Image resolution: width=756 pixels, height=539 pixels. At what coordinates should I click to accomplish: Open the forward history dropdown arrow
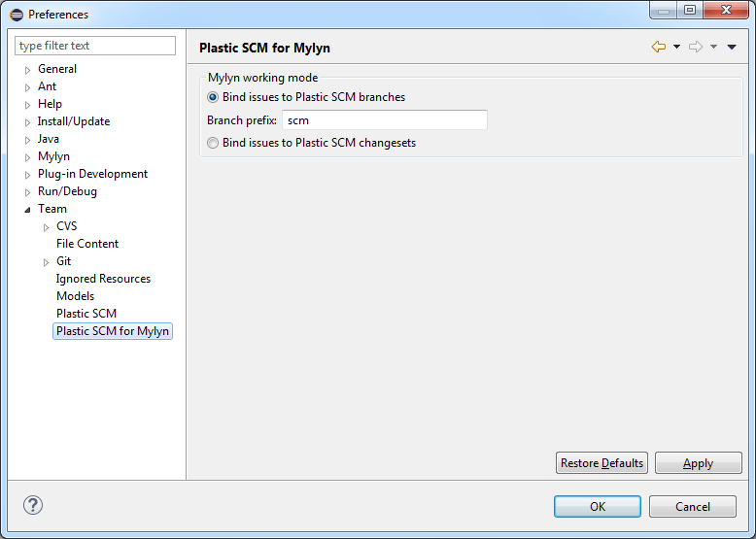[713, 47]
